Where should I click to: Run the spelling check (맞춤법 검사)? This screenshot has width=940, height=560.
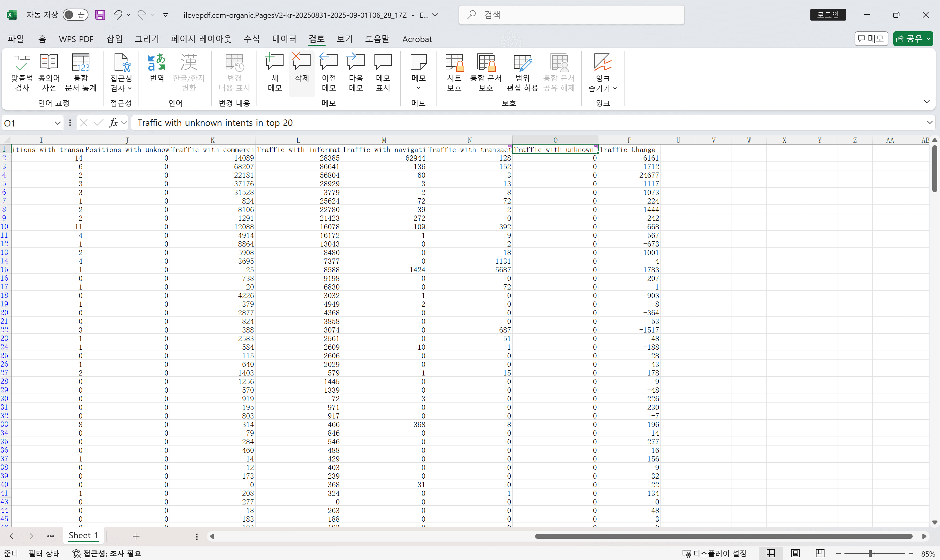(x=22, y=72)
